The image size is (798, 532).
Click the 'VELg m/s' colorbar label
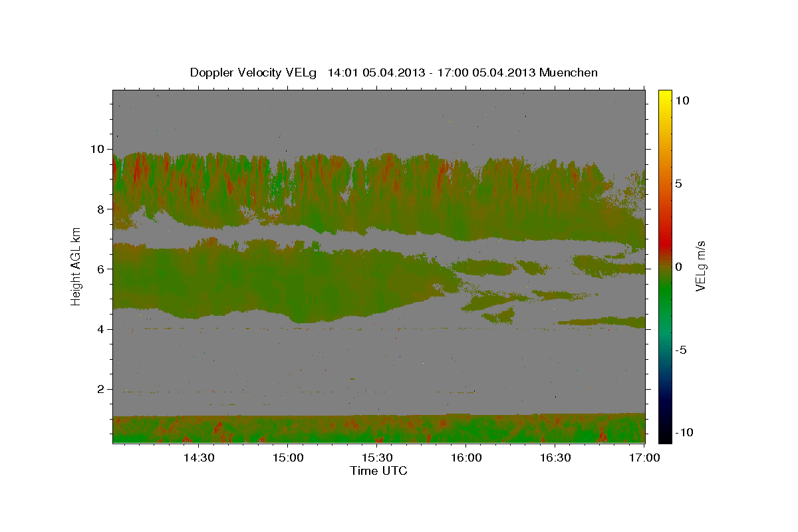point(700,266)
